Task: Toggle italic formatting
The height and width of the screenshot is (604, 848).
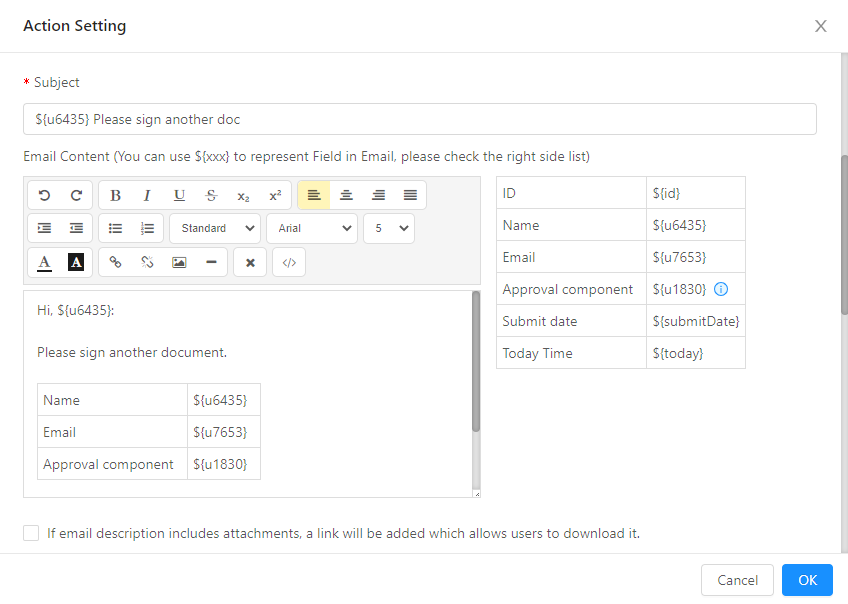Action: (147, 195)
